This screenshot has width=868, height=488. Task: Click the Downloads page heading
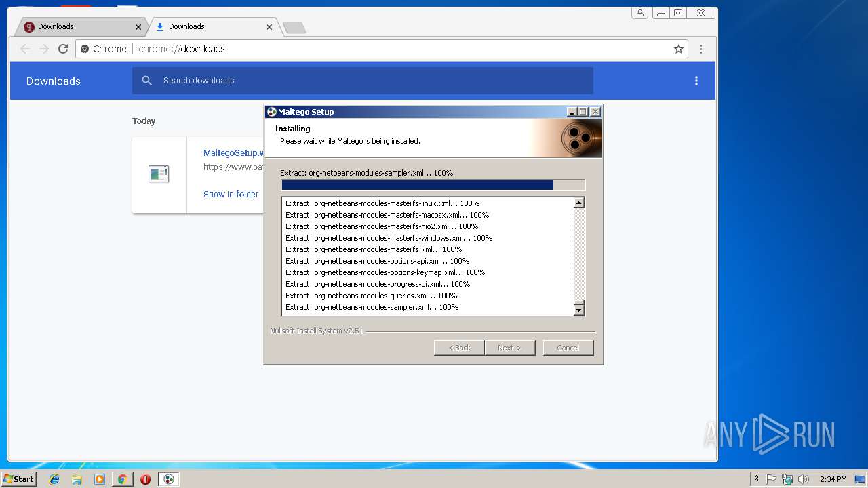click(x=54, y=81)
